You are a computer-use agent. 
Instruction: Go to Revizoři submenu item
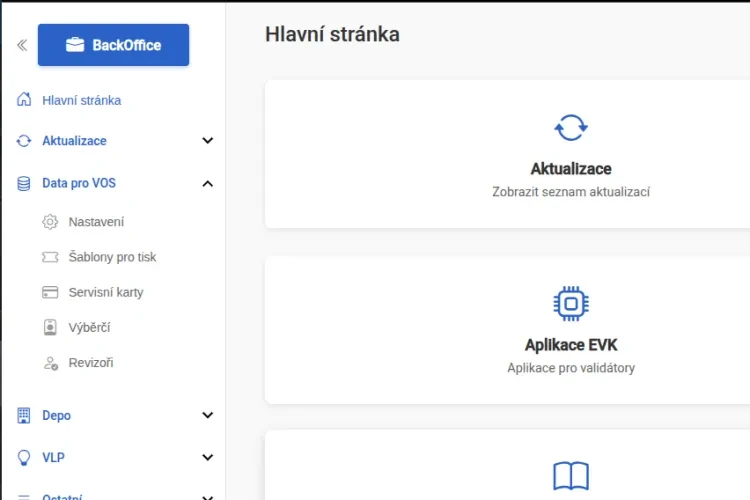coord(91,363)
